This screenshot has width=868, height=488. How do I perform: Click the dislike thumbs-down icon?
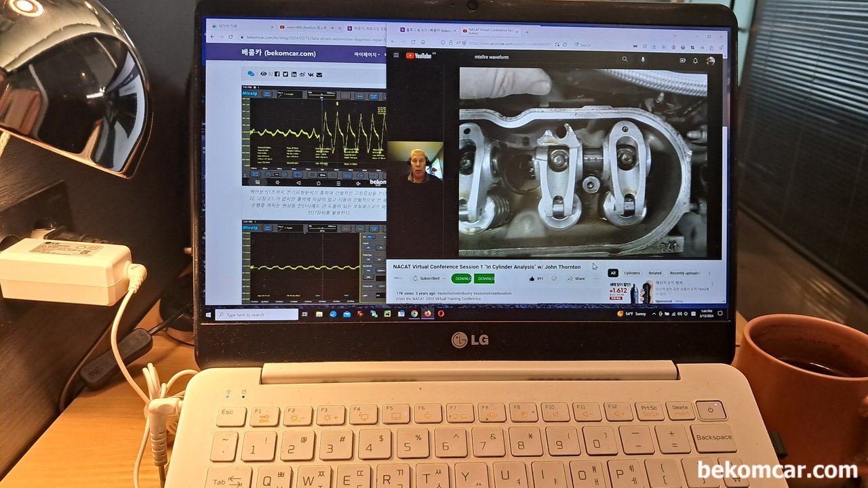point(554,279)
